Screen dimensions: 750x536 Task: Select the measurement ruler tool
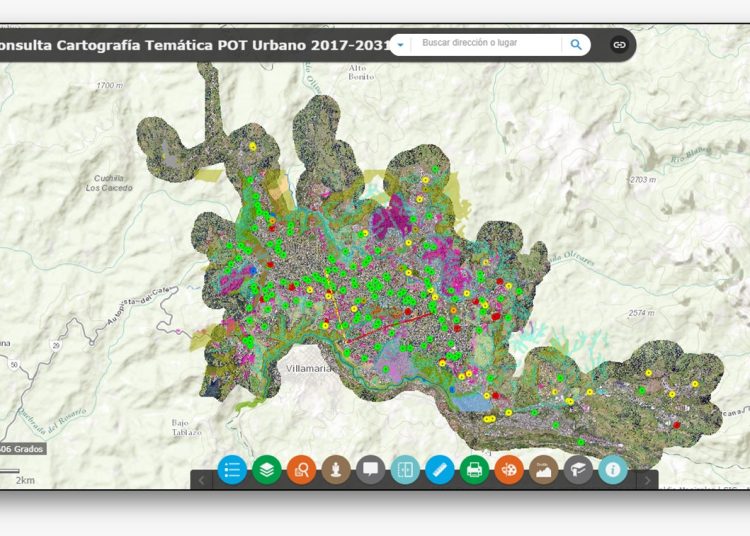[x=440, y=470]
